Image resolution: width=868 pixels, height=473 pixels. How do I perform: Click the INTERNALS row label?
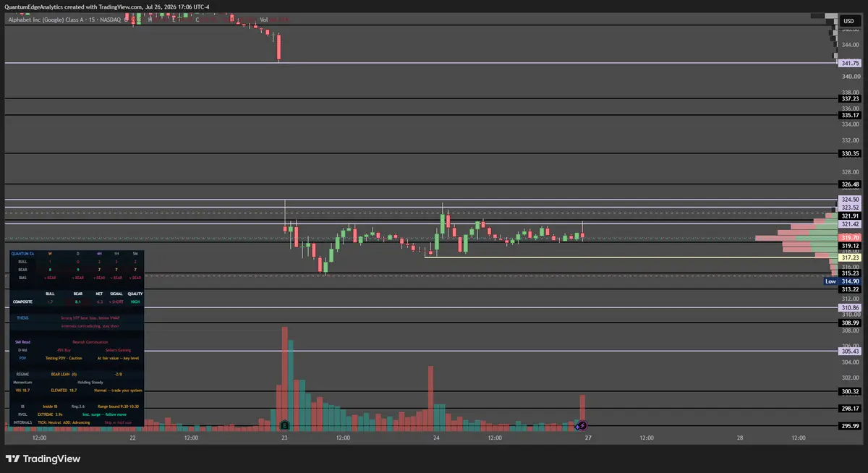tap(22, 422)
